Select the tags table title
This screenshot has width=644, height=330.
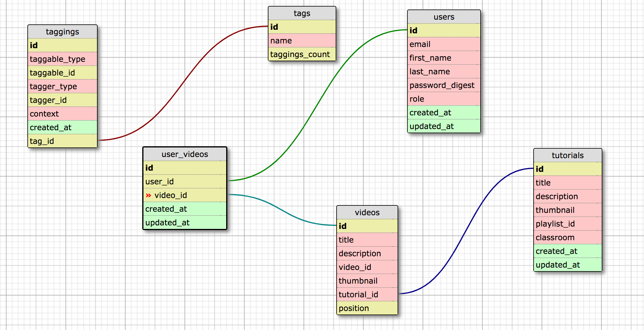pyautogui.click(x=302, y=13)
